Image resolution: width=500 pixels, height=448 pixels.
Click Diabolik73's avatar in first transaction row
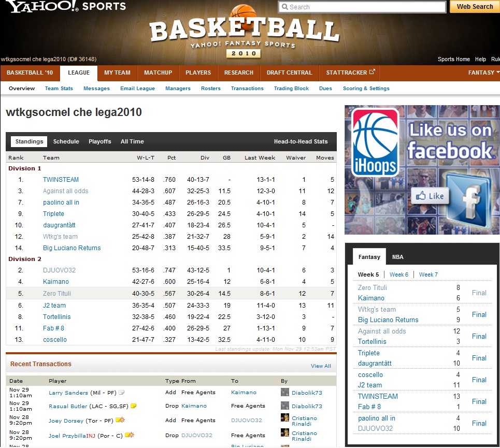[285, 393]
